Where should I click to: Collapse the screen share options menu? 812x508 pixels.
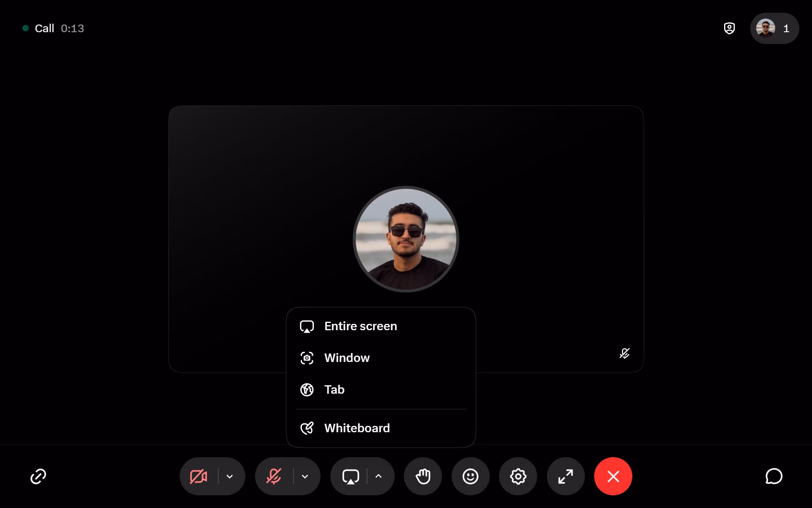pos(379,476)
